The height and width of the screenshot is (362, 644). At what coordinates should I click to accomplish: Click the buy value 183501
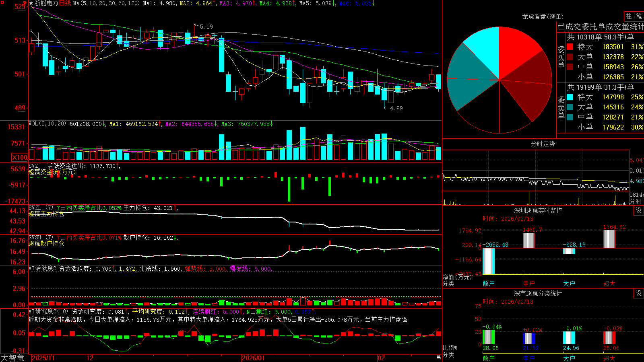tap(613, 47)
